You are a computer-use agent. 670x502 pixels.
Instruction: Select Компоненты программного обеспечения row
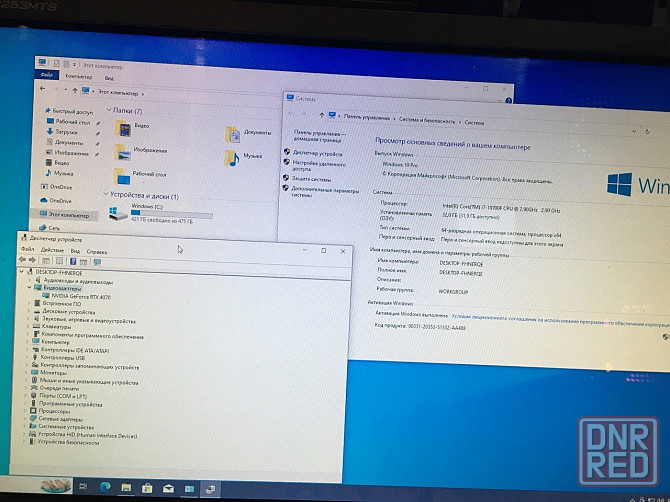click(92, 336)
